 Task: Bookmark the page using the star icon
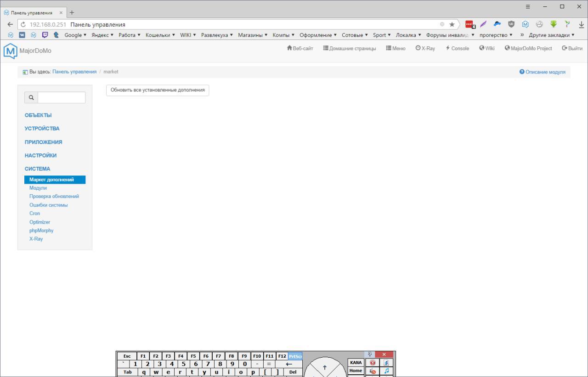[x=452, y=24]
